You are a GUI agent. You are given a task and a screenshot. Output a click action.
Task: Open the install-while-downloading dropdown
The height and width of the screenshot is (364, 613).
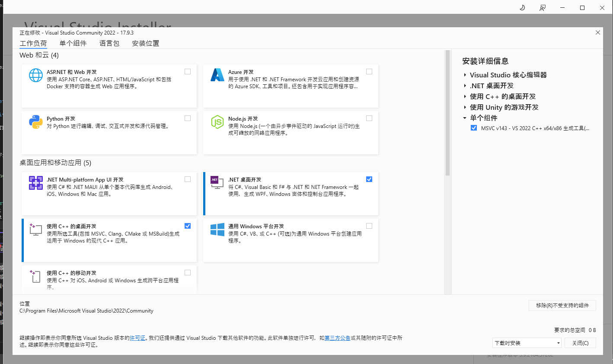pyautogui.click(x=527, y=343)
